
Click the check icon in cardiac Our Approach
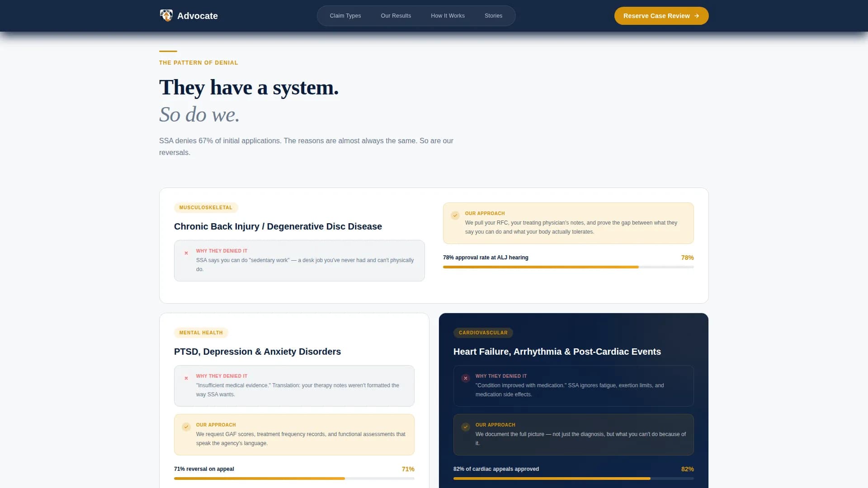[465, 427]
